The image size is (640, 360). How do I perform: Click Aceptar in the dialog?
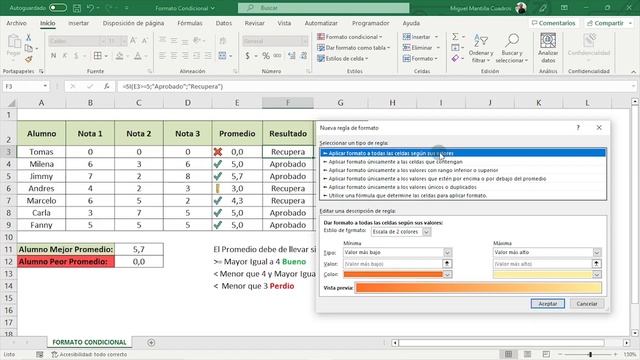pyautogui.click(x=548, y=304)
